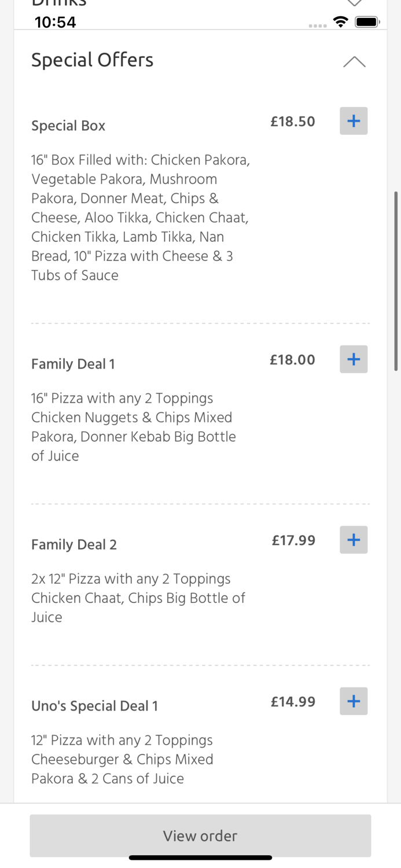The image size is (401, 868).
Task: Tap the battery icon in the status bar
Action: (367, 22)
